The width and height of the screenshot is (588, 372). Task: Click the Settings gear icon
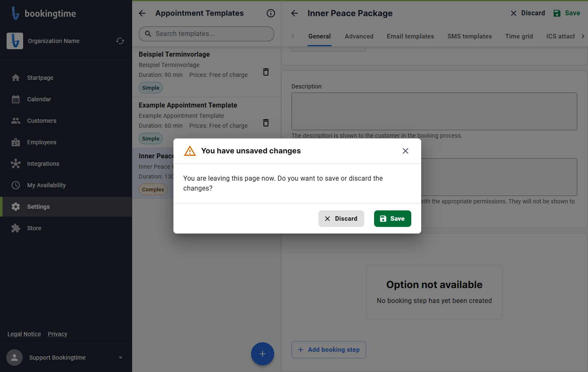coord(16,207)
